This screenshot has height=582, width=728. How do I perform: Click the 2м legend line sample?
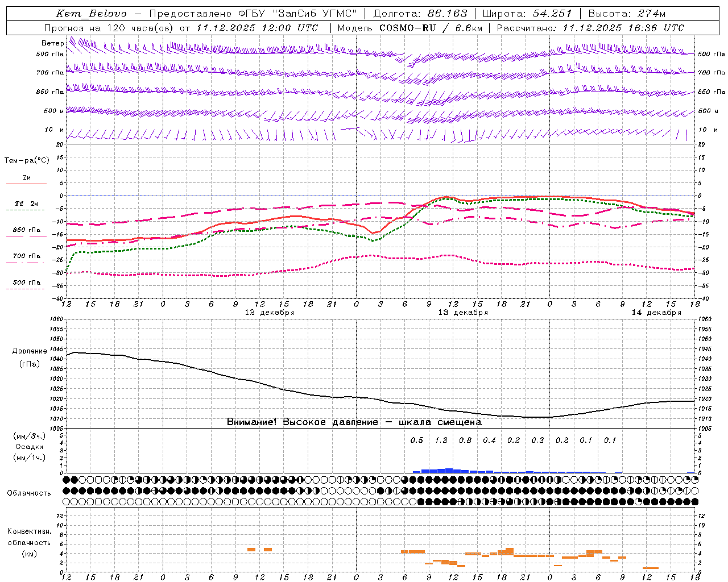point(26,184)
